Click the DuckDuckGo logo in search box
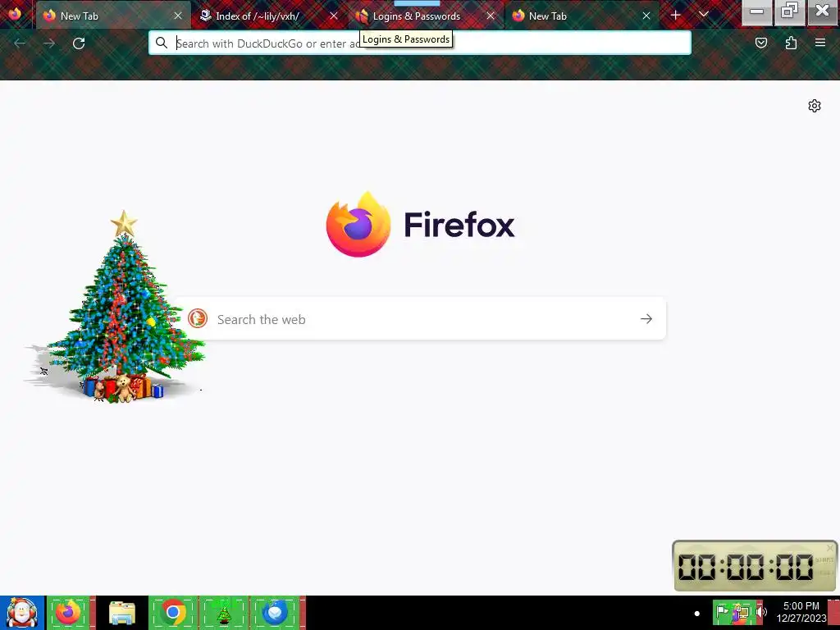Screen dimensions: 840x630 click(x=197, y=319)
